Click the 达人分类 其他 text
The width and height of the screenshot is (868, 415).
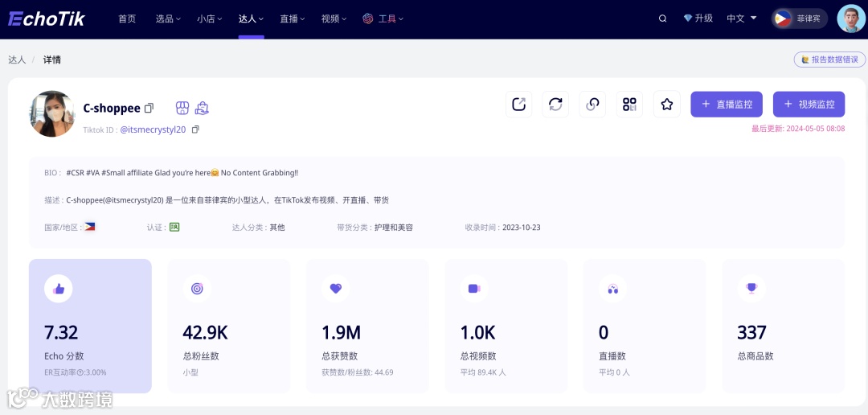pyautogui.click(x=259, y=227)
